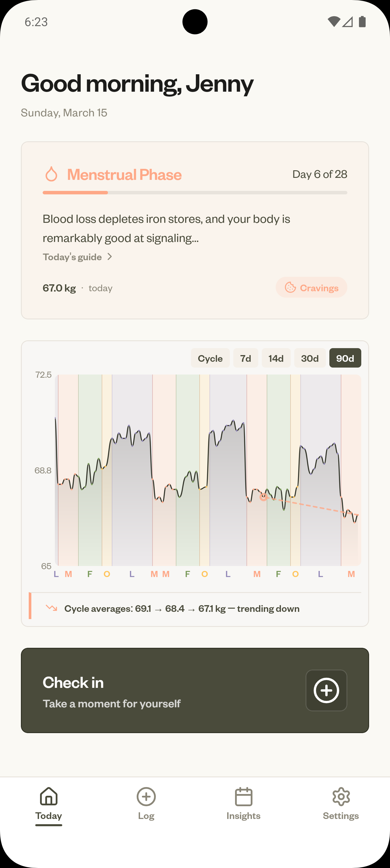Click the cycle Day 6 progress bar

click(195, 192)
